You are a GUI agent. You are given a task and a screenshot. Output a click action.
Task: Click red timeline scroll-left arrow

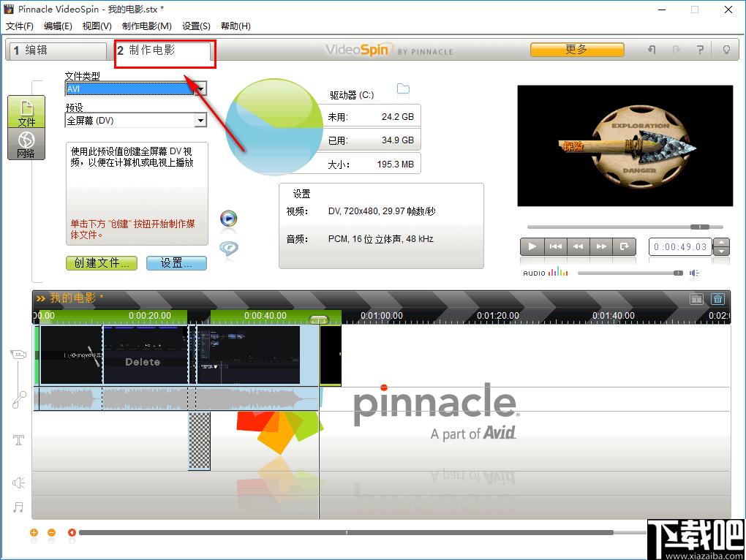coord(72,532)
